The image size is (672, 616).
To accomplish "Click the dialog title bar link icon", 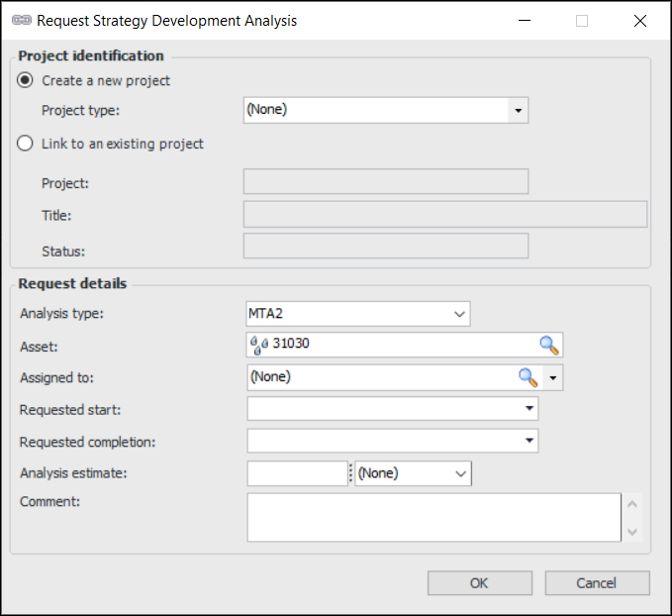I will click(21, 21).
